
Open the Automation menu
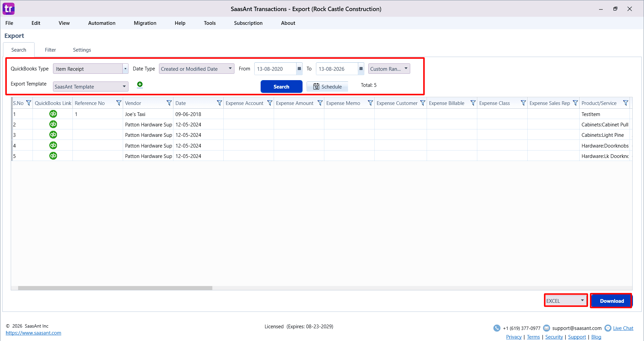point(102,23)
